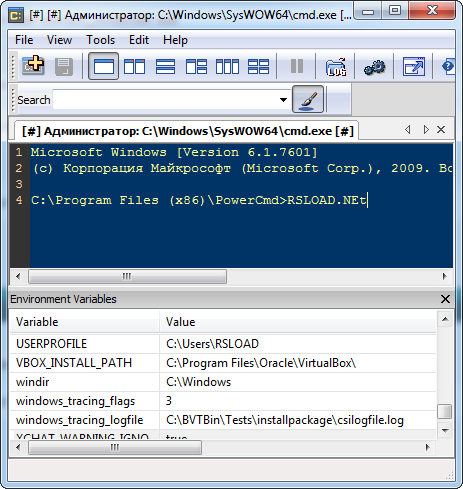Click the command prompt line 4
This screenshot has height=489, width=463.
[199, 200]
